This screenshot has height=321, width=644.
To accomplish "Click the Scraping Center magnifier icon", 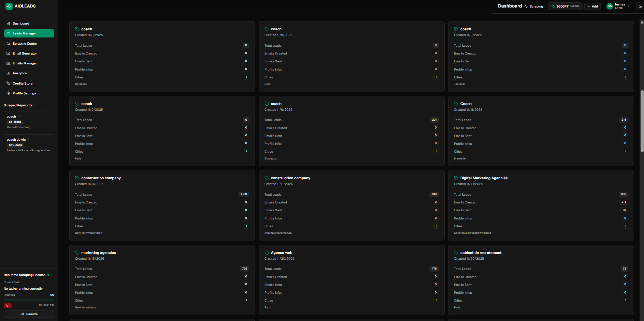I will point(8,44).
